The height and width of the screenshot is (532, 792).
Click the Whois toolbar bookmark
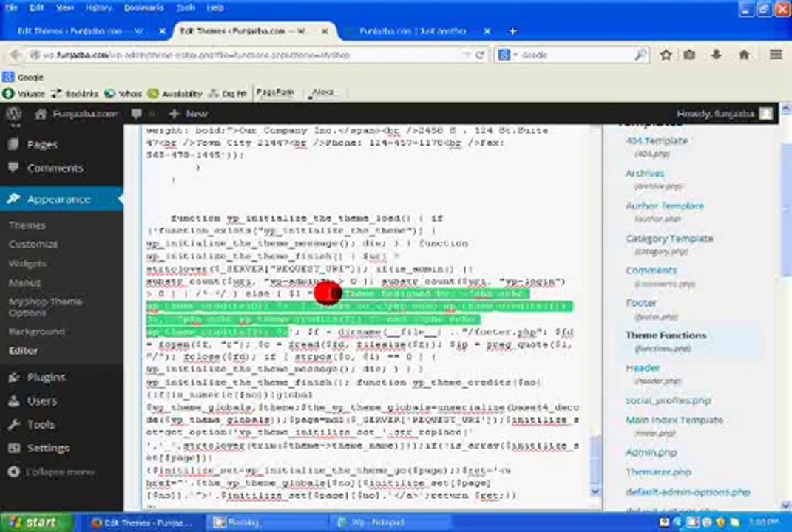coord(123,93)
